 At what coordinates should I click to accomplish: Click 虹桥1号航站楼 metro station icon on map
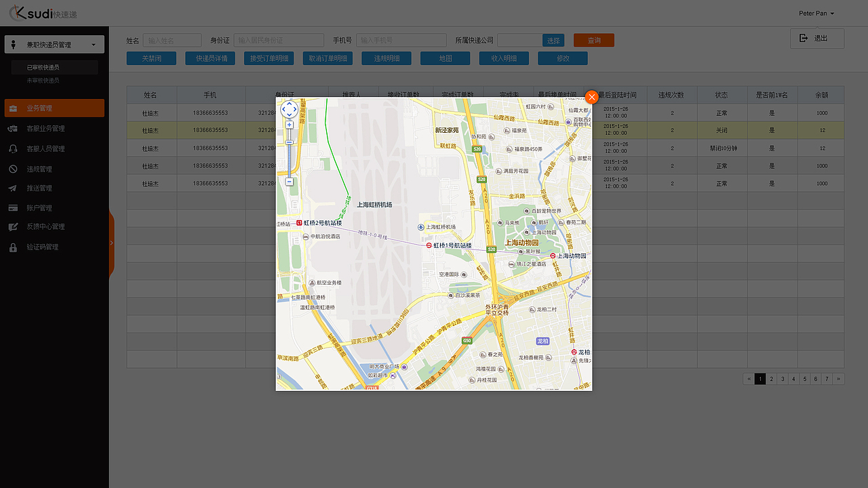(x=429, y=245)
